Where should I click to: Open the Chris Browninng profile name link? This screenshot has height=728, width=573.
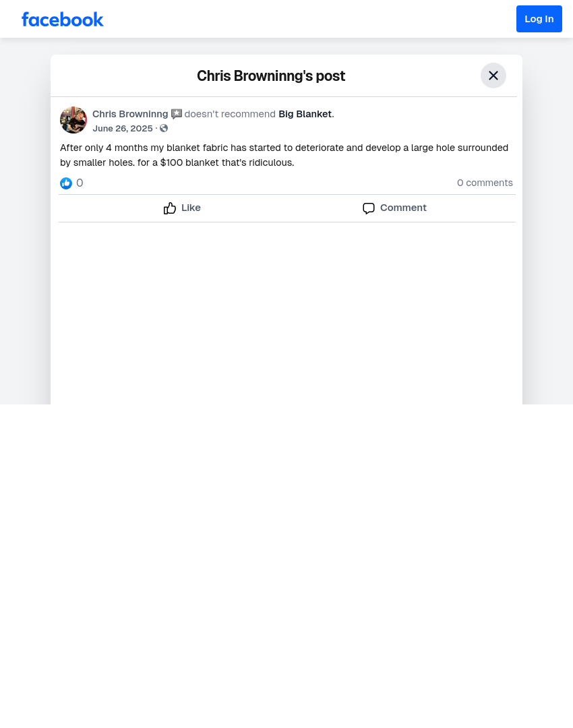(130, 114)
